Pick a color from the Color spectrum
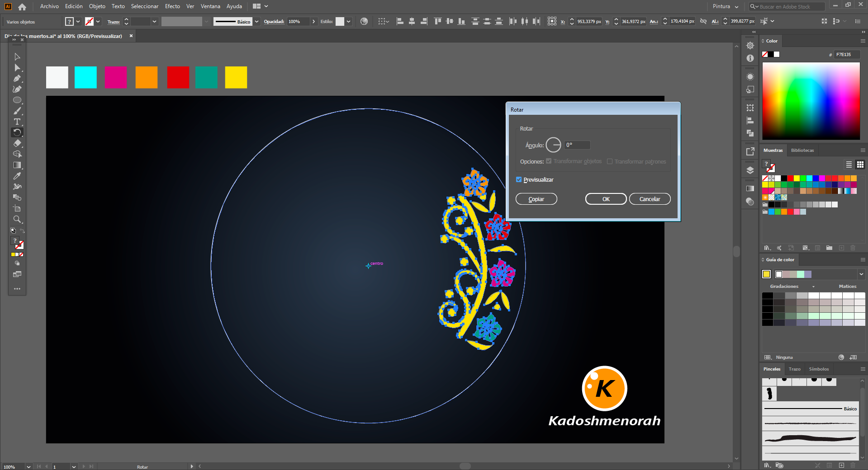The height and width of the screenshot is (470, 868). coord(811,101)
